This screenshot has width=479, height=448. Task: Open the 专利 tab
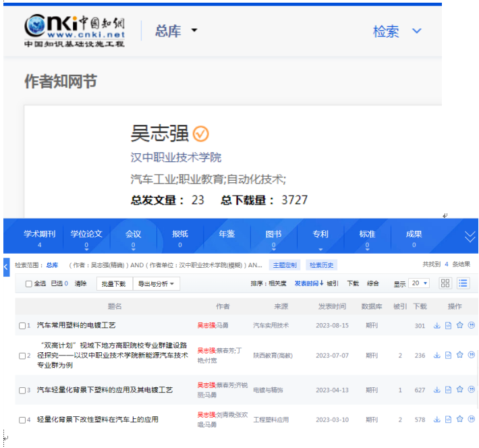tap(320, 234)
